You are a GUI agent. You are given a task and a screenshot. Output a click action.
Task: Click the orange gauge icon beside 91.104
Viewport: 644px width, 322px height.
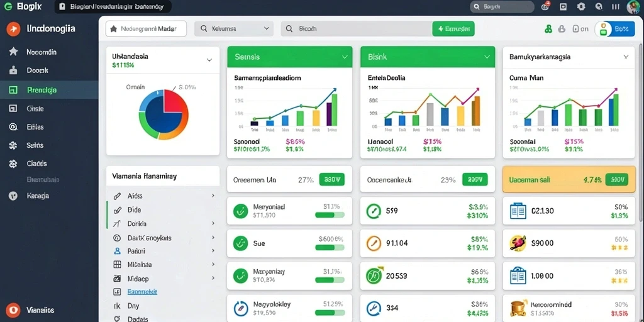coord(374,243)
